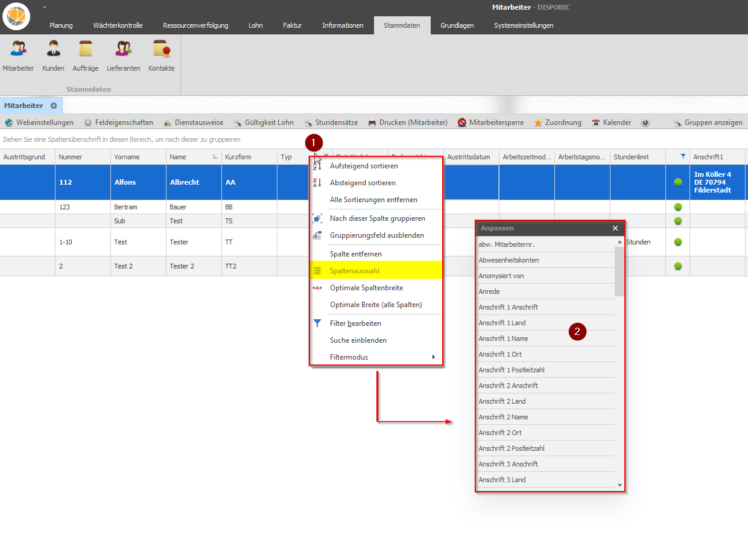Click Drucken (Mitarbeiter) in the toolbar

[x=408, y=122]
